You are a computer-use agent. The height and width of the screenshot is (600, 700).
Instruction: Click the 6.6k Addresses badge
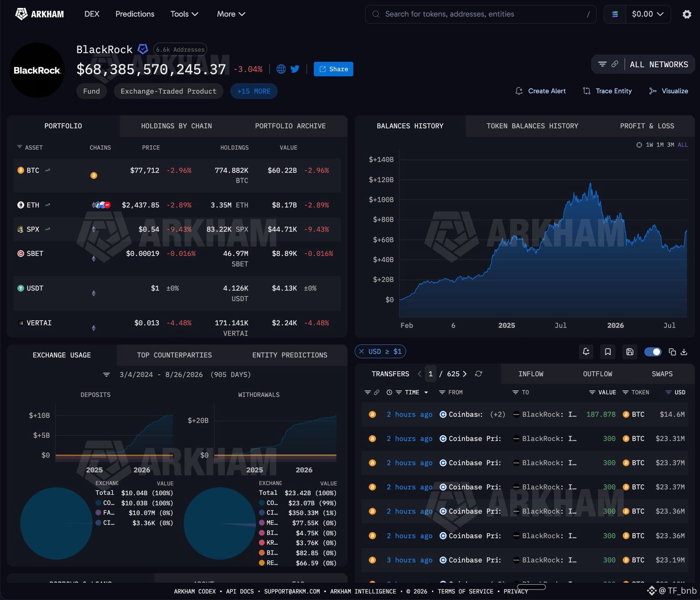tap(180, 50)
